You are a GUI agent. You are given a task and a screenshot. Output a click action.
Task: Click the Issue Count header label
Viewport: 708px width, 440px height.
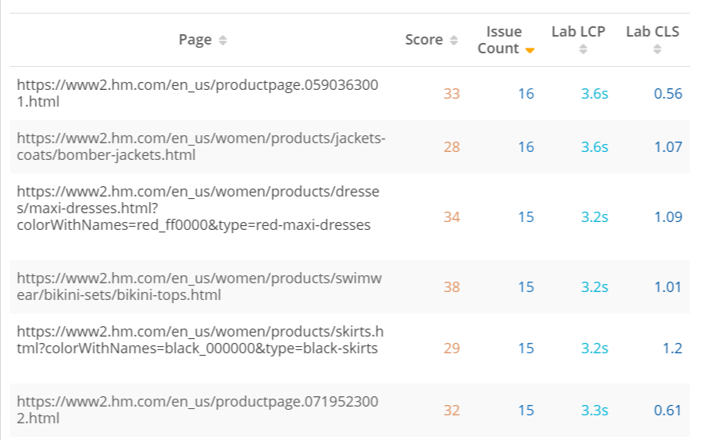click(x=500, y=40)
